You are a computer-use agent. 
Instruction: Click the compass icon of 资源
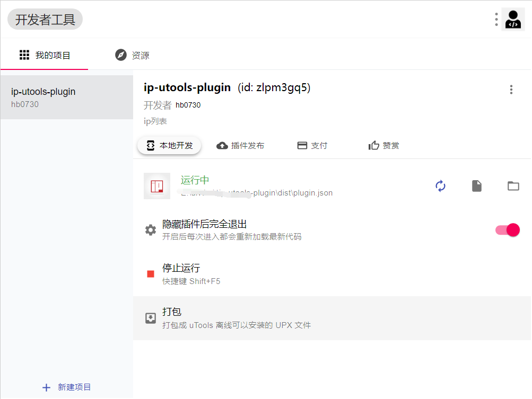121,55
